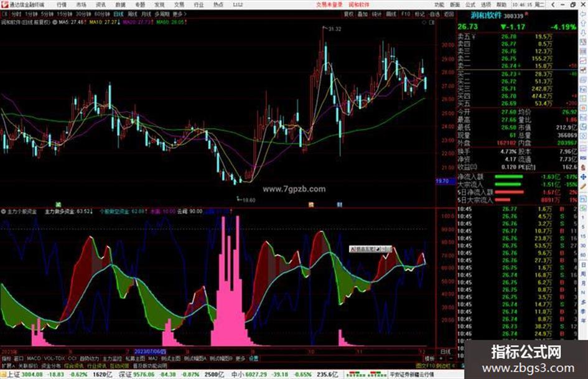Open the 市场 menu
588x379 pixels.
(81, 5)
